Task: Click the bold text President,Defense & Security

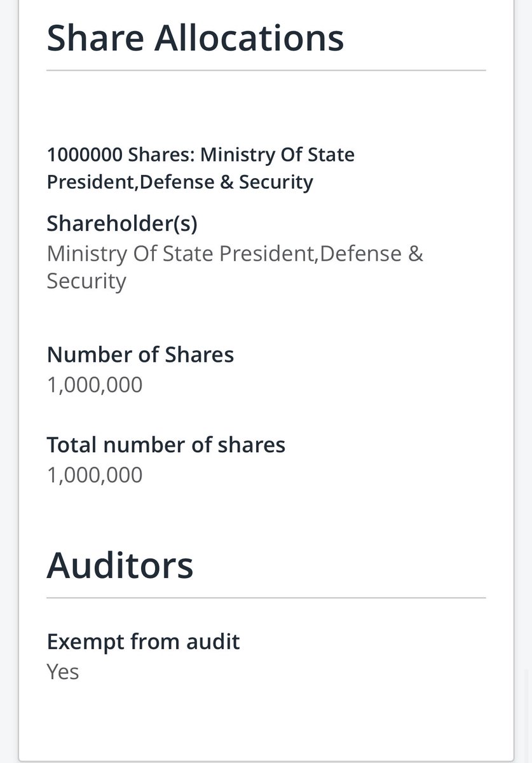Action: pyautogui.click(x=180, y=182)
